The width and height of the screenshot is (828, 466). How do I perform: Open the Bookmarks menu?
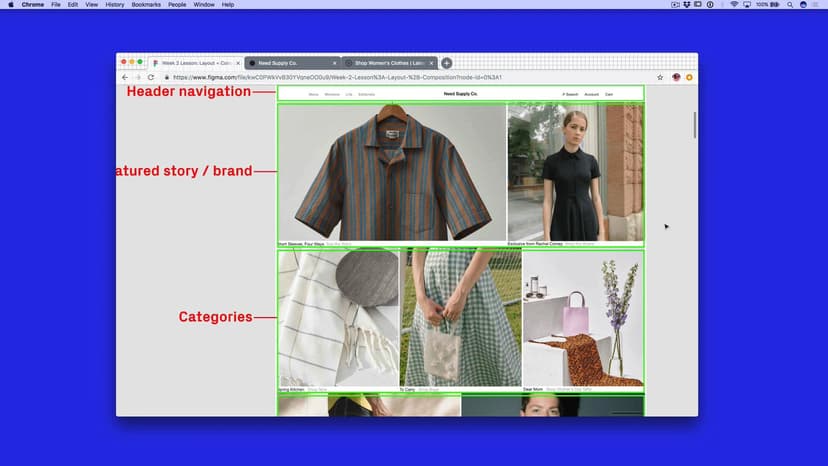click(x=146, y=5)
